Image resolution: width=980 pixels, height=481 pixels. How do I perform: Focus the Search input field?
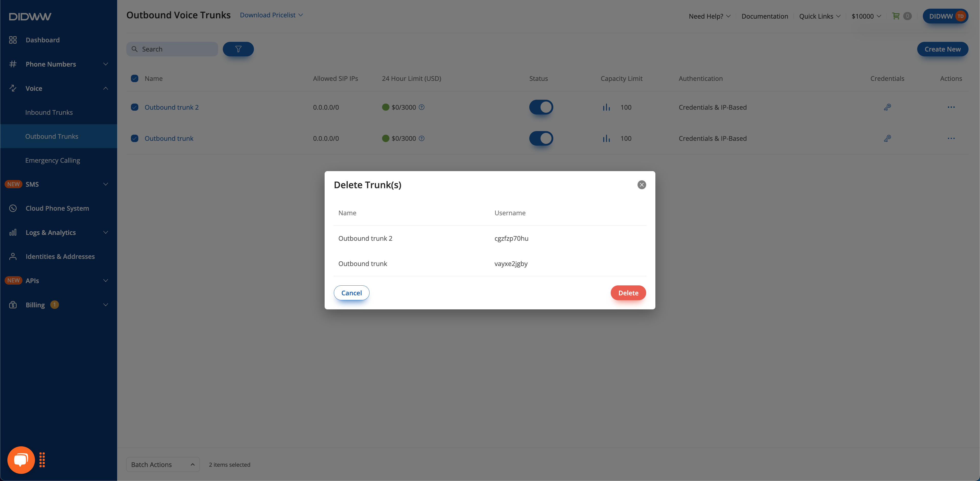(172, 49)
